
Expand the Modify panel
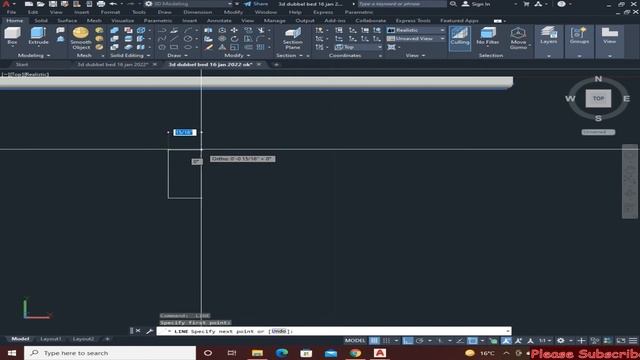[x=237, y=56]
